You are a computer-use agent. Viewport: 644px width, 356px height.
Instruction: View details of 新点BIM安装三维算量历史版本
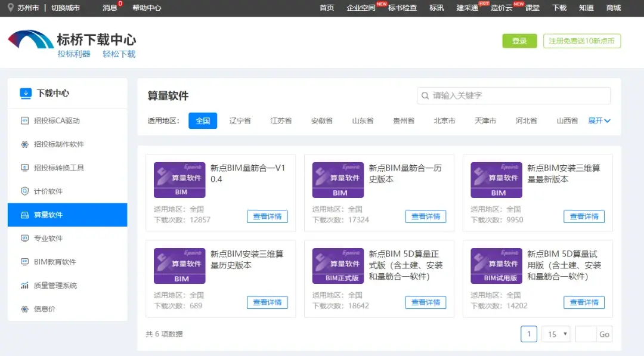coord(267,302)
